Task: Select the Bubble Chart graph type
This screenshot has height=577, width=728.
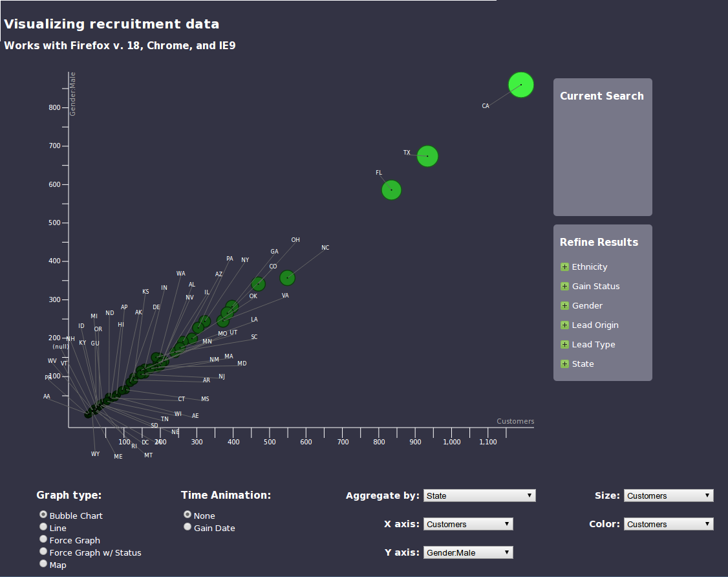Action: (x=43, y=515)
